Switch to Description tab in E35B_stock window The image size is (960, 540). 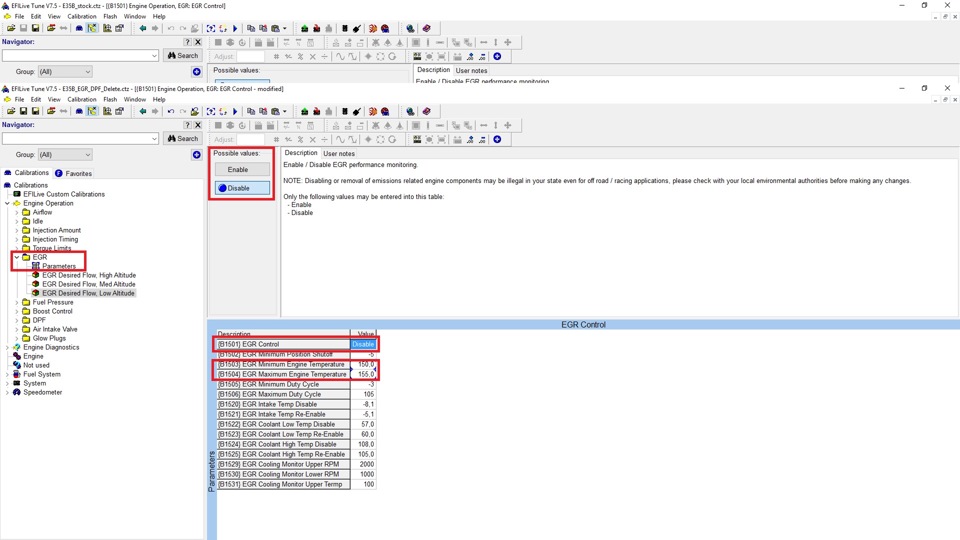433,70
